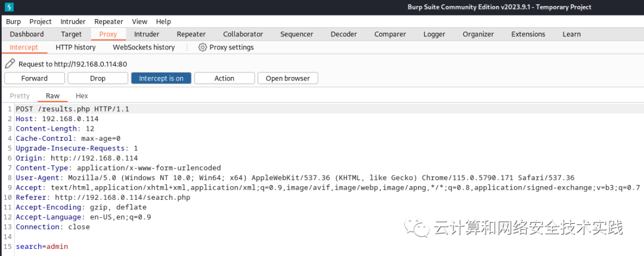Open the Project menu

[x=41, y=21]
